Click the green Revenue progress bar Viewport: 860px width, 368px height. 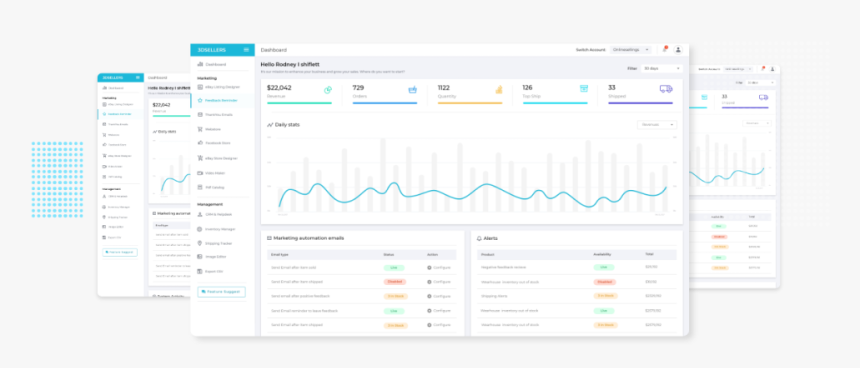click(299, 103)
